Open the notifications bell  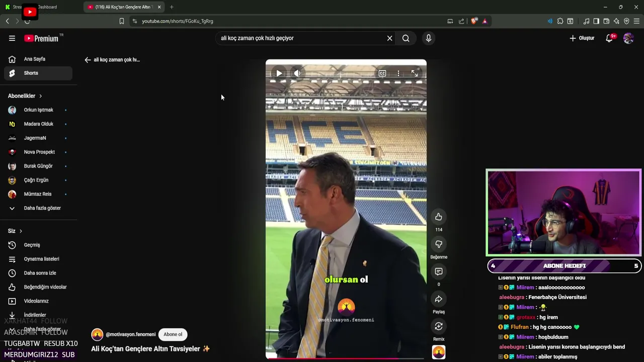tap(609, 38)
